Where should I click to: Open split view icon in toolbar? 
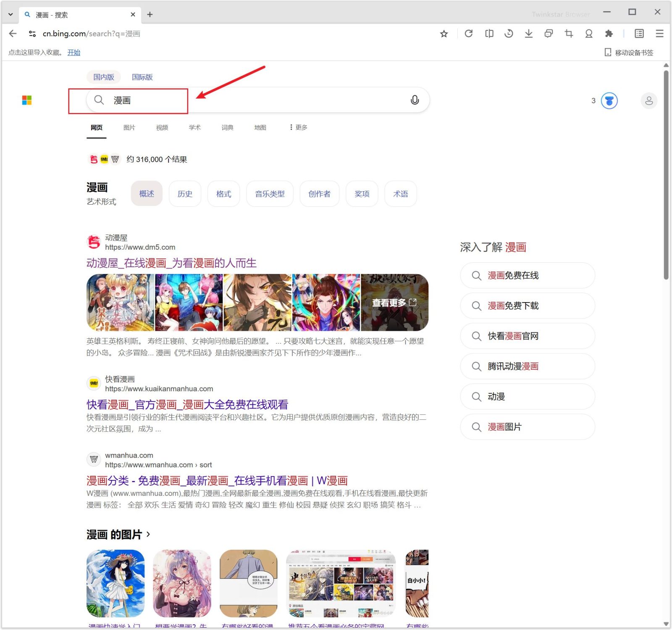[x=489, y=34]
